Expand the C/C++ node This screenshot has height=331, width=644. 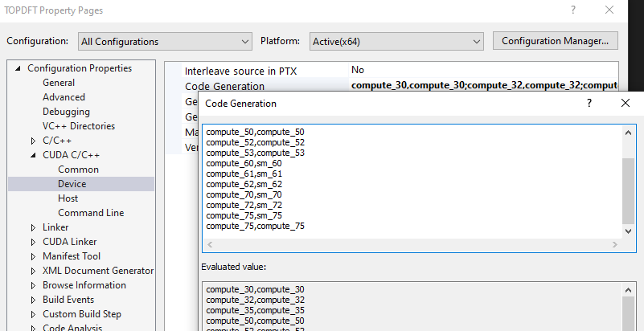point(33,141)
